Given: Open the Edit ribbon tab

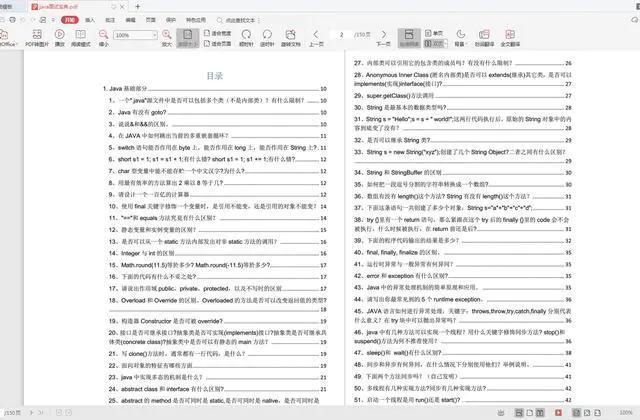Looking at the screenshot, I should coord(131,20).
